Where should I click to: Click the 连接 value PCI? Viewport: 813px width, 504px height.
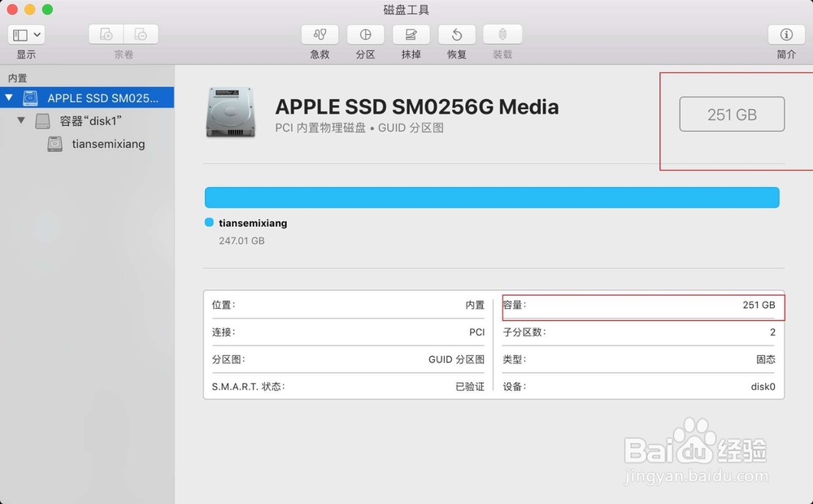point(477,332)
